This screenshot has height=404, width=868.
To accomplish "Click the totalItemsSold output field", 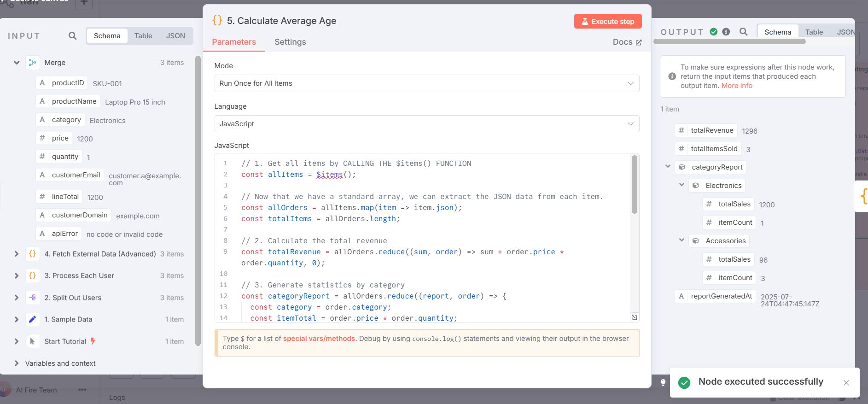I will (x=708, y=149).
